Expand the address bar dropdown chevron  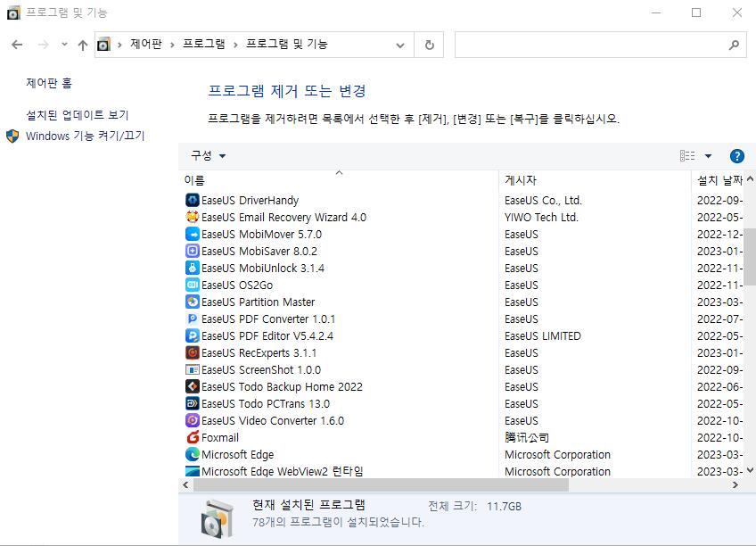tap(400, 45)
